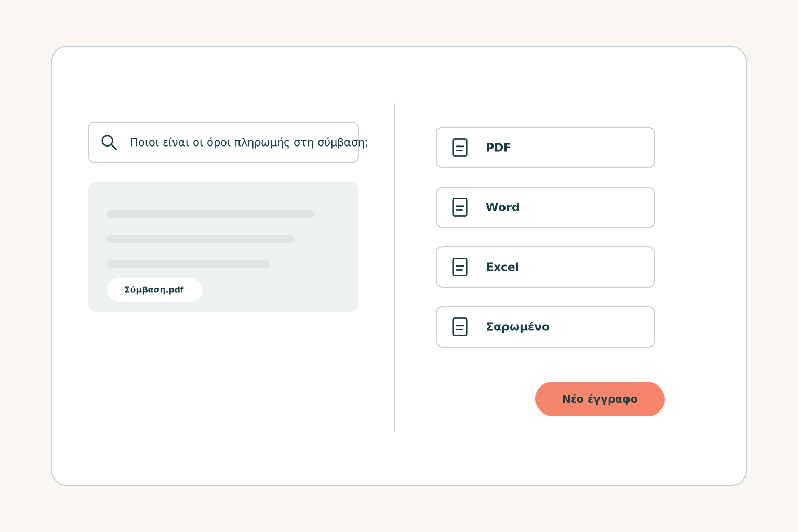Click the document icon beside Excel
798x532 pixels.
460,267
